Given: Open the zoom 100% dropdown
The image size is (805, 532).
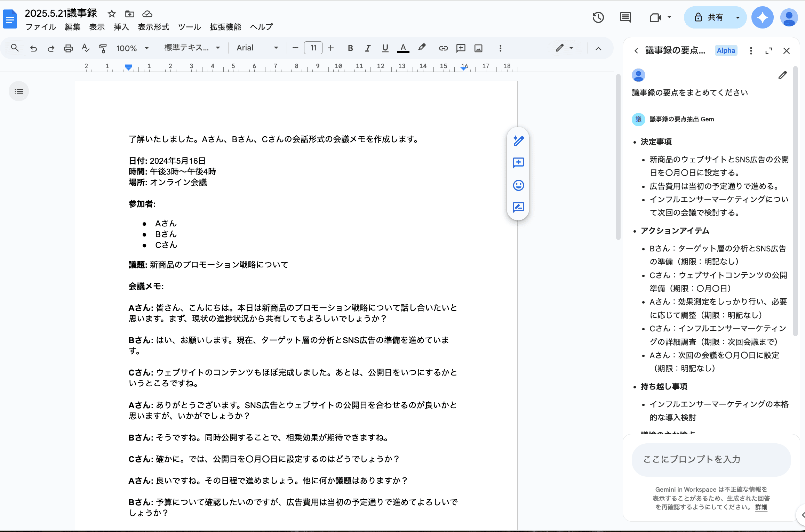Looking at the screenshot, I should [133, 48].
